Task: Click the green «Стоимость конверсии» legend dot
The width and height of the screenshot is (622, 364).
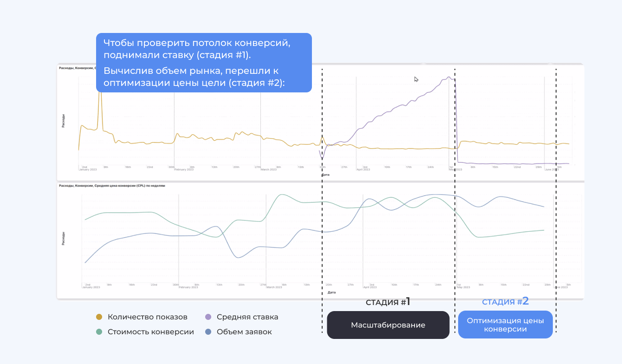Action: 99,332
